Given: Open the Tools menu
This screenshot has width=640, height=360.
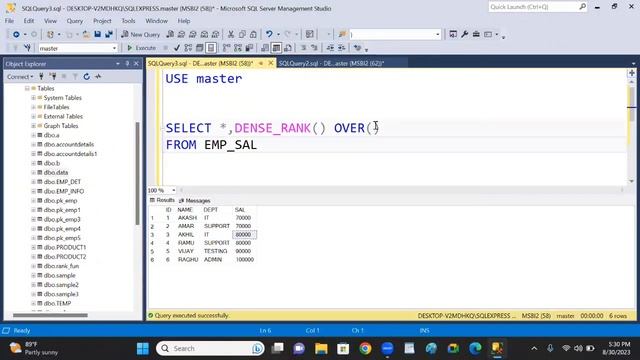Looking at the screenshot, I should (128, 21).
